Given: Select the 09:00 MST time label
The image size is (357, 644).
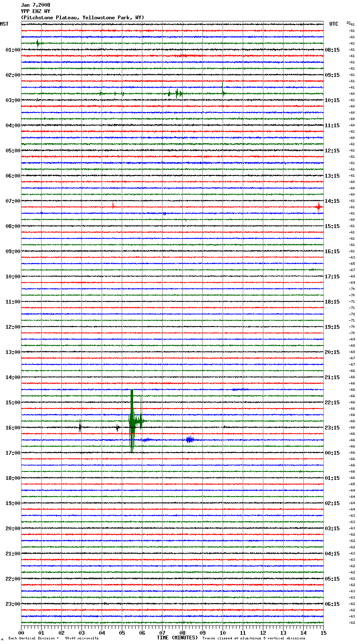Looking at the screenshot, I should click(x=13, y=251).
